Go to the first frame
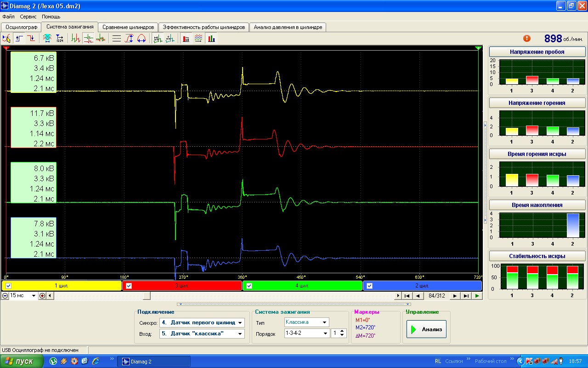The width and height of the screenshot is (588, 368). pyautogui.click(x=407, y=296)
